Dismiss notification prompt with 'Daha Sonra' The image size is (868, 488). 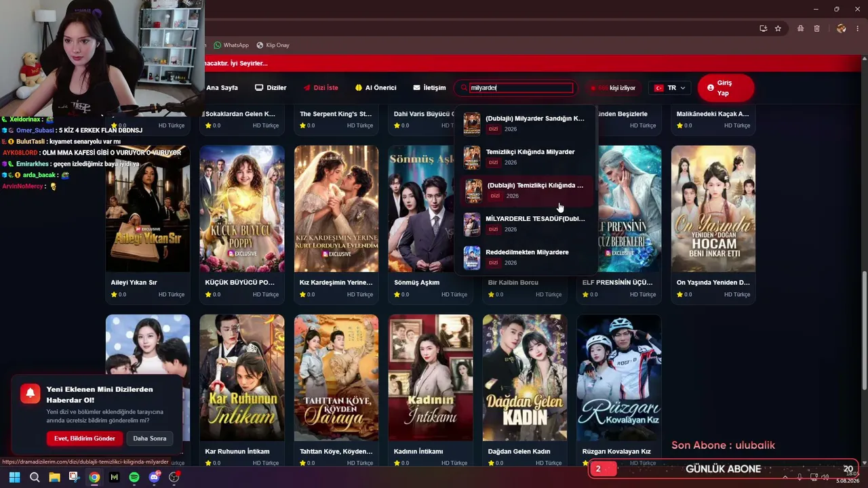(x=150, y=439)
